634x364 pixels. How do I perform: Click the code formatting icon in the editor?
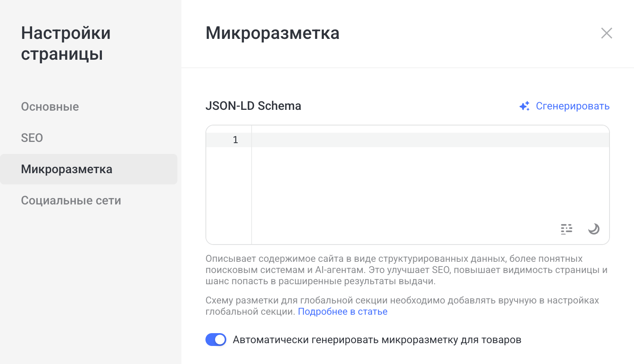coord(567,229)
